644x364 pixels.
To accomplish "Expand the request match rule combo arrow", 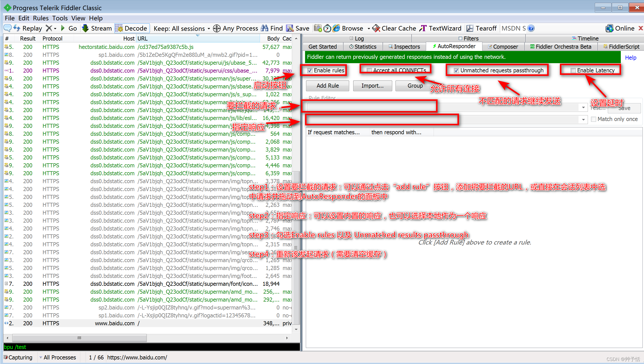I will 583,108.
